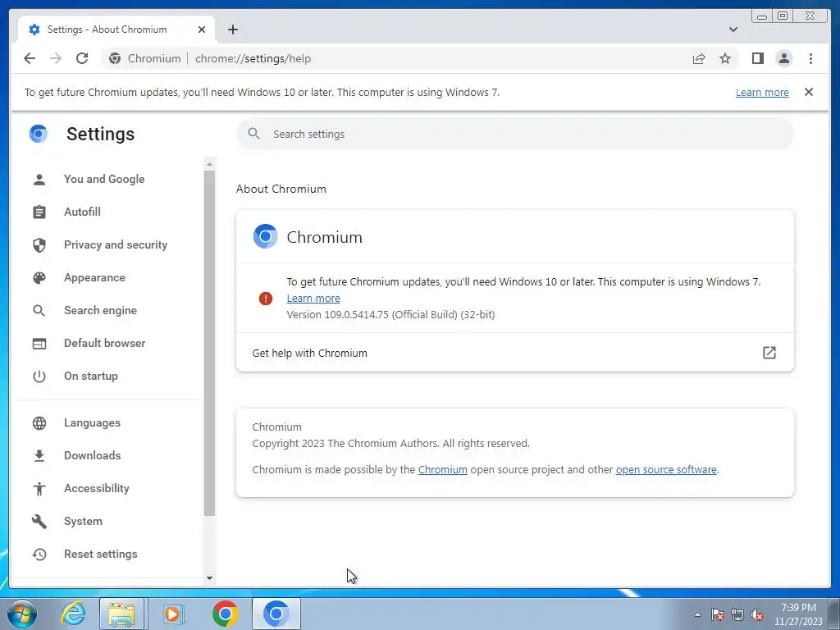The width and height of the screenshot is (840, 630).
Task: Open the three-dot Chromium menu
Action: point(810,58)
